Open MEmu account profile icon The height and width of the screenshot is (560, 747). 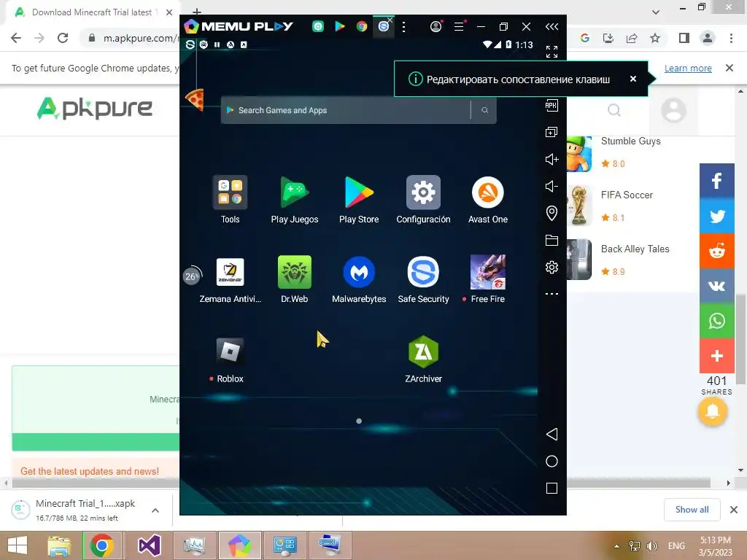click(x=436, y=27)
